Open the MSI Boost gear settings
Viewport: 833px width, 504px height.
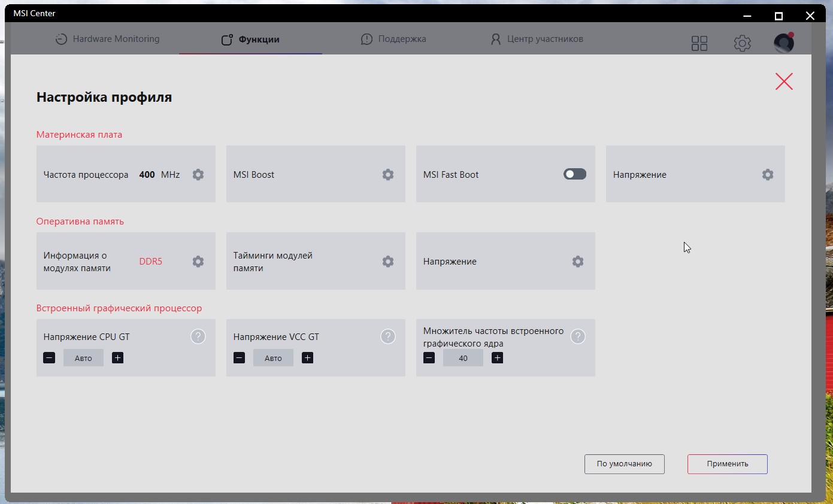388,175
